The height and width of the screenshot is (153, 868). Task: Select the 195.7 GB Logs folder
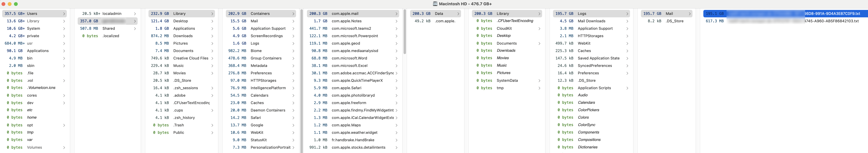591,14
